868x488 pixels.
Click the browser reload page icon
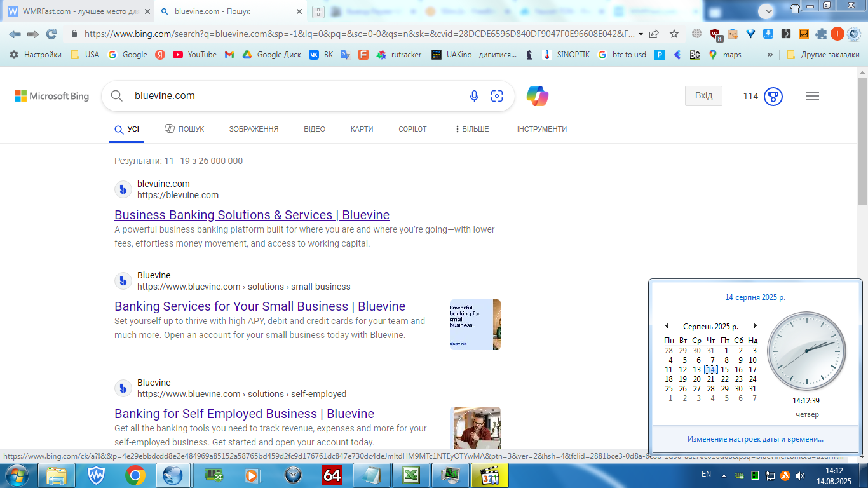coord(51,34)
